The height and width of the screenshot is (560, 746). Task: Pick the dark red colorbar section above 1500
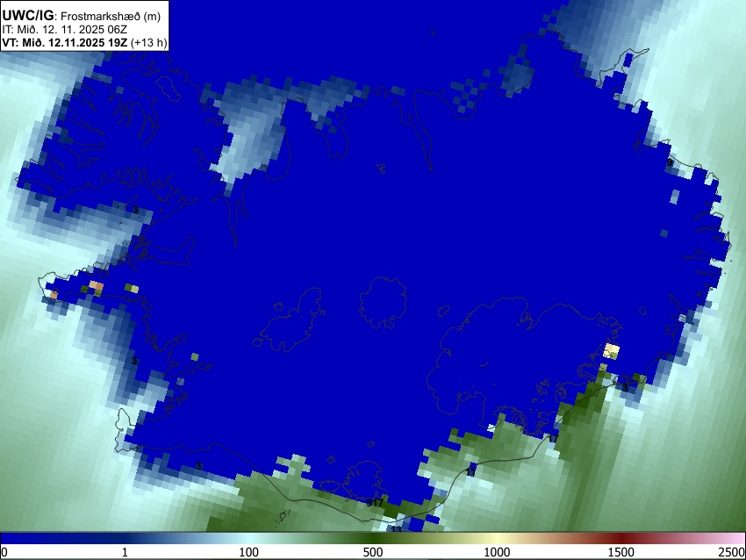pos(620,538)
